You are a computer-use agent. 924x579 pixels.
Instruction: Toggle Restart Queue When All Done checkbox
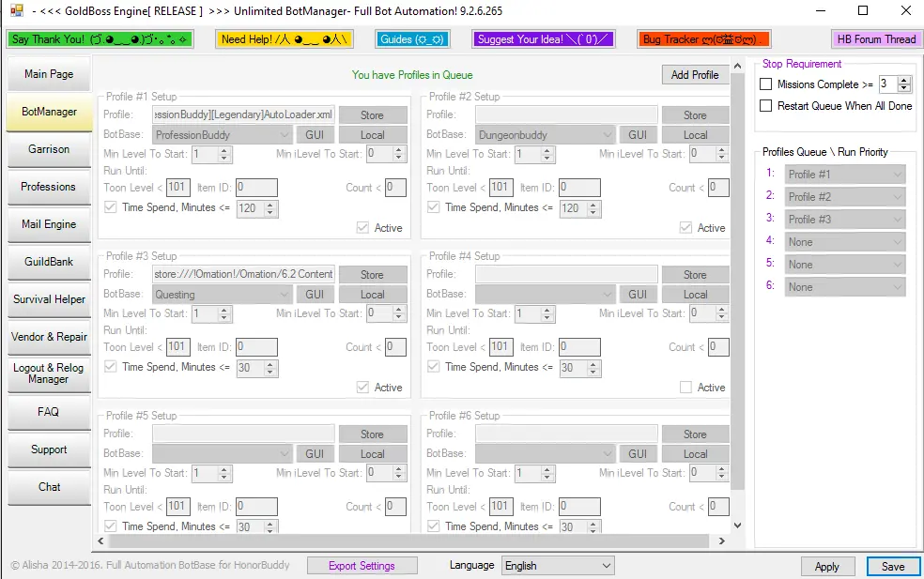[766, 106]
